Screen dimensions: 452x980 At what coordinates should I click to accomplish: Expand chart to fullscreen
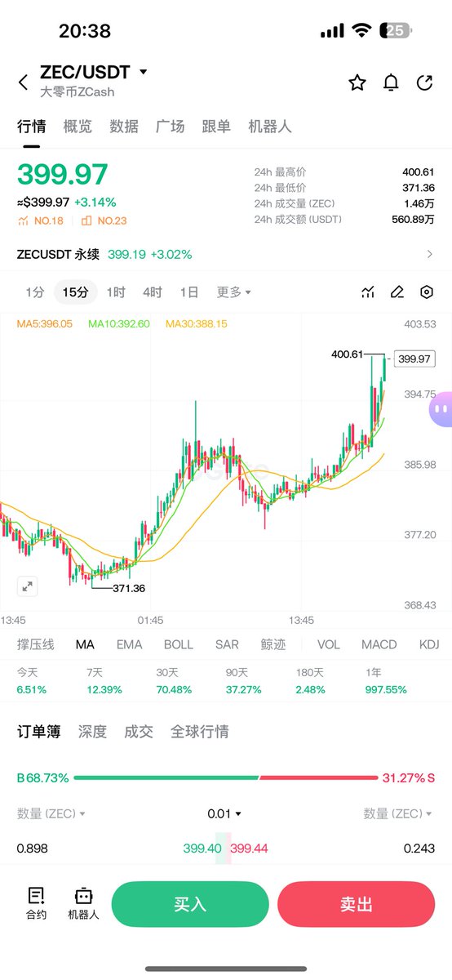[28, 586]
